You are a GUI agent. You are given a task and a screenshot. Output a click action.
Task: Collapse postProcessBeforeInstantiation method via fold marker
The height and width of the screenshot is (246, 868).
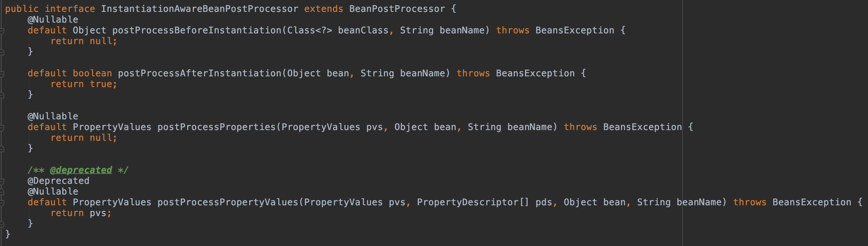coord(2,31)
